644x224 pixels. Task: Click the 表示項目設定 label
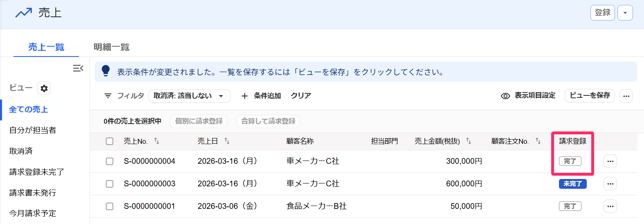click(535, 95)
